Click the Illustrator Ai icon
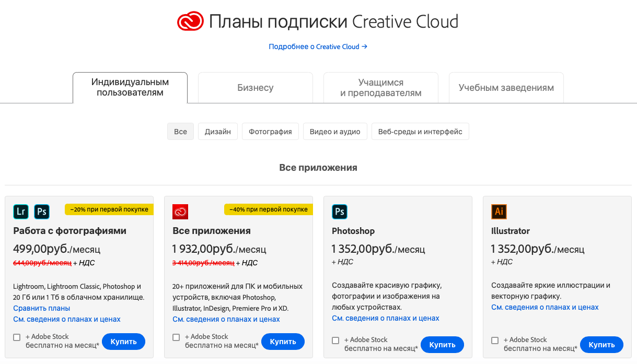637x364 pixels. coord(499,212)
